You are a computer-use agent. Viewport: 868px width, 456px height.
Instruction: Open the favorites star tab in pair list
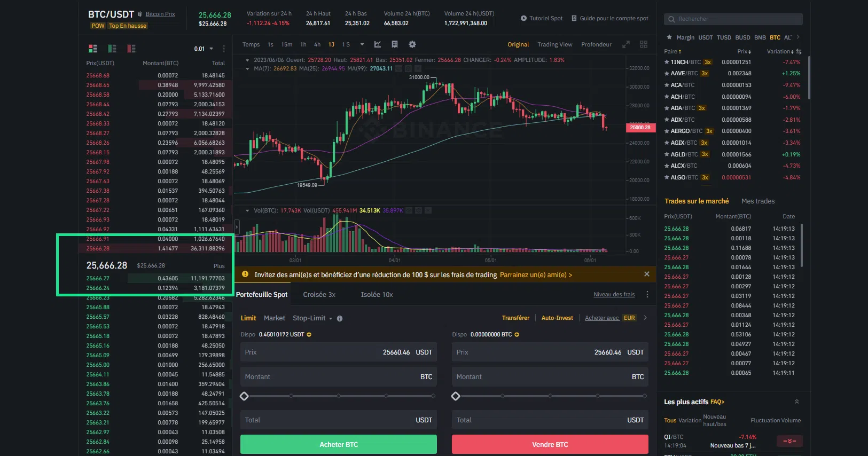click(669, 37)
